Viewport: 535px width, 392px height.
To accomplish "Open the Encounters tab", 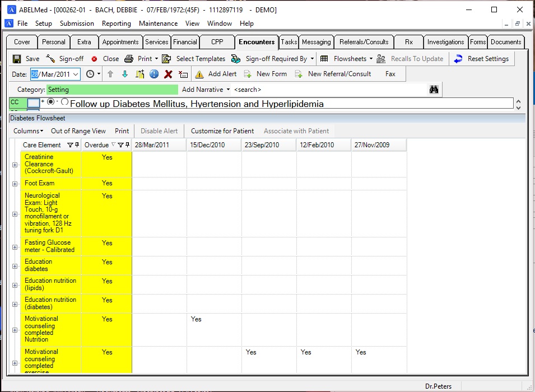I will click(257, 41).
